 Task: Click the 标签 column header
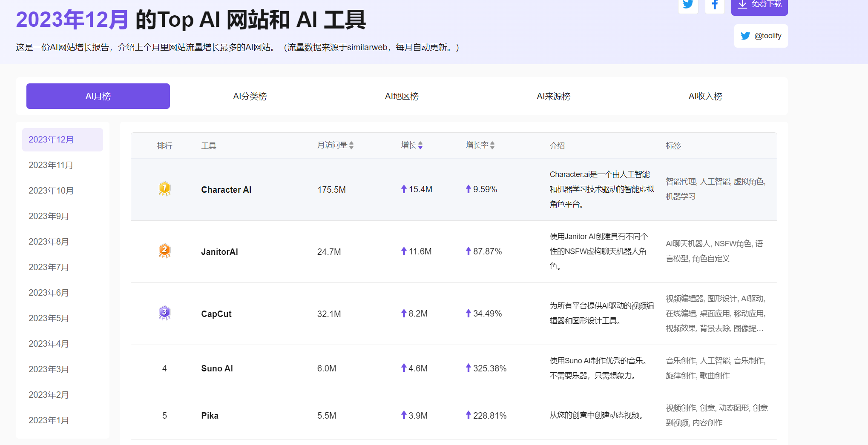[x=673, y=146]
